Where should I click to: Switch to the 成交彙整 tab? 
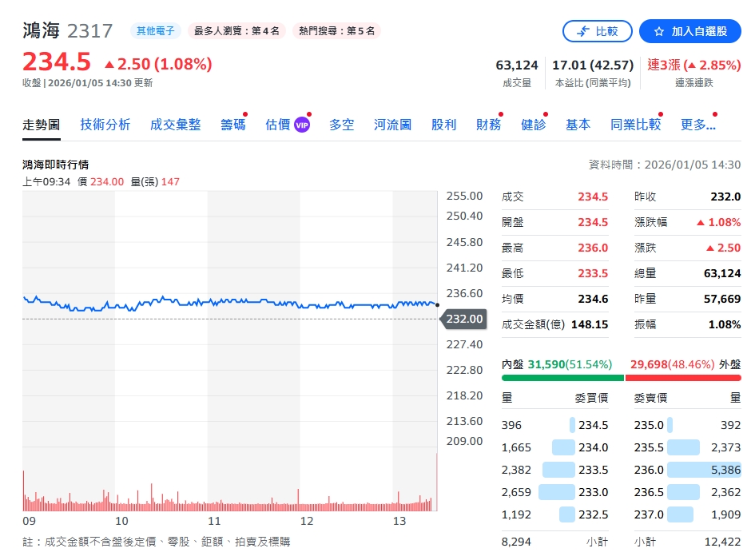pyautogui.click(x=175, y=125)
